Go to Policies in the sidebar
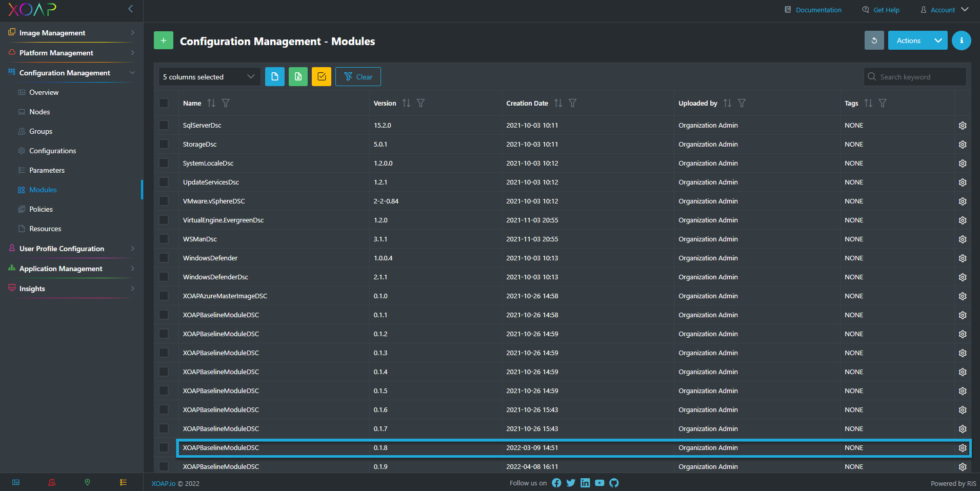 click(41, 209)
